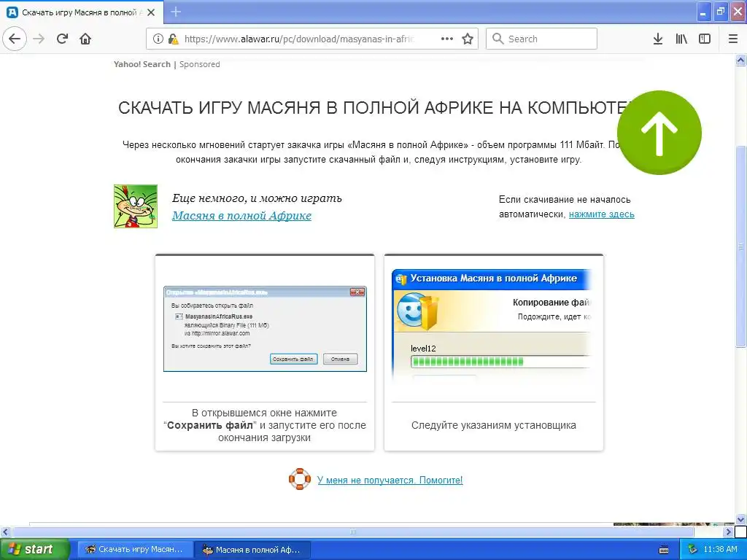747x560 pixels.
Task: Click the Yahoo! Search label
Action: (x=142, y=64)
